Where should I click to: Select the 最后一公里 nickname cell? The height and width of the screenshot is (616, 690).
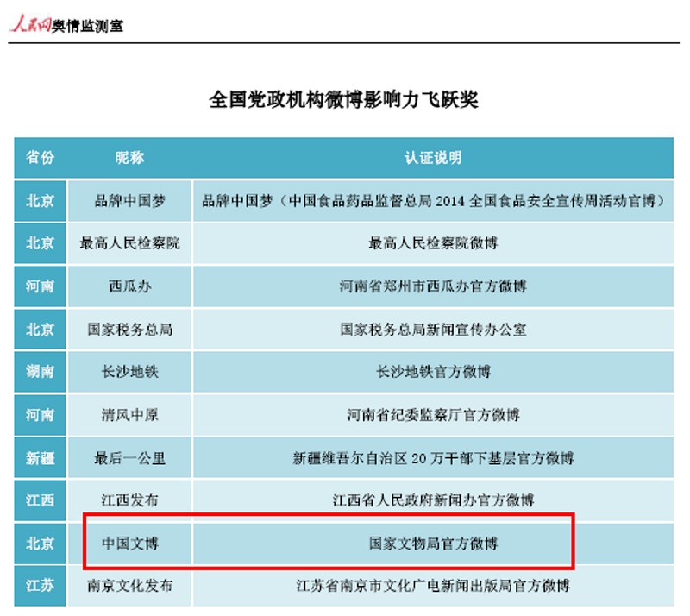point(130,458)
